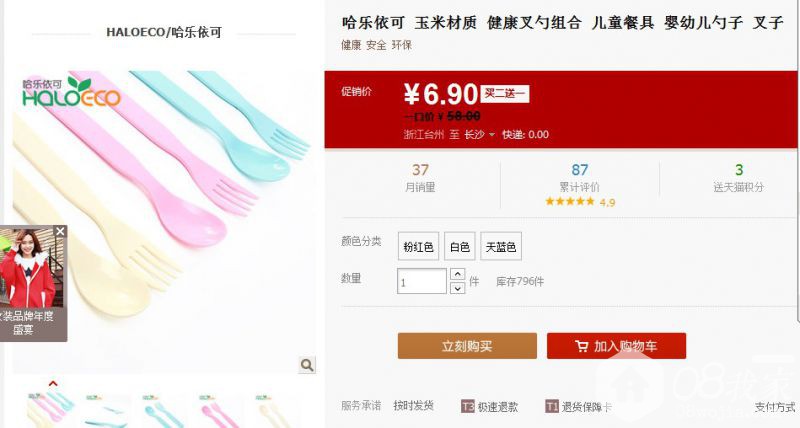The image size is (800, 428).
Task: Click the shopping cart icon on 加入购物车
Action: point(581,346)
